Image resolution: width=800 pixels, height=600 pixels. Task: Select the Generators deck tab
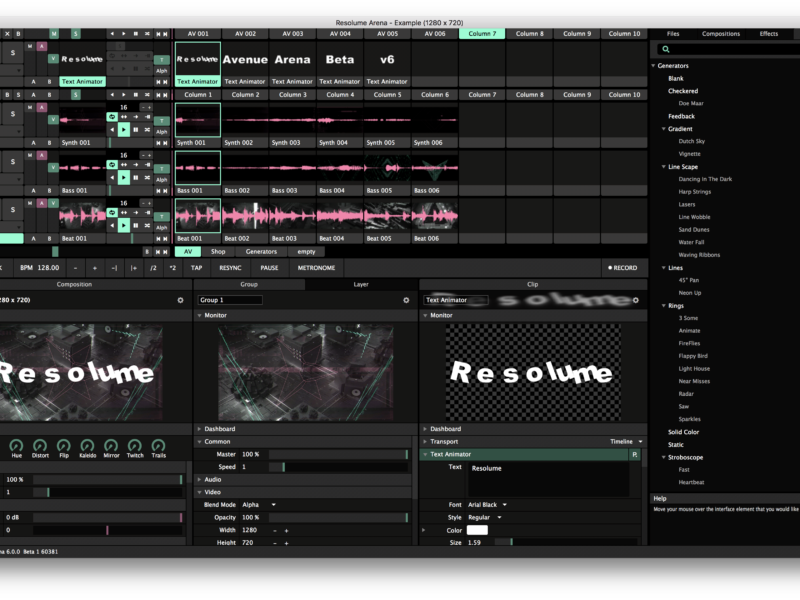click(x=261, y=251)
